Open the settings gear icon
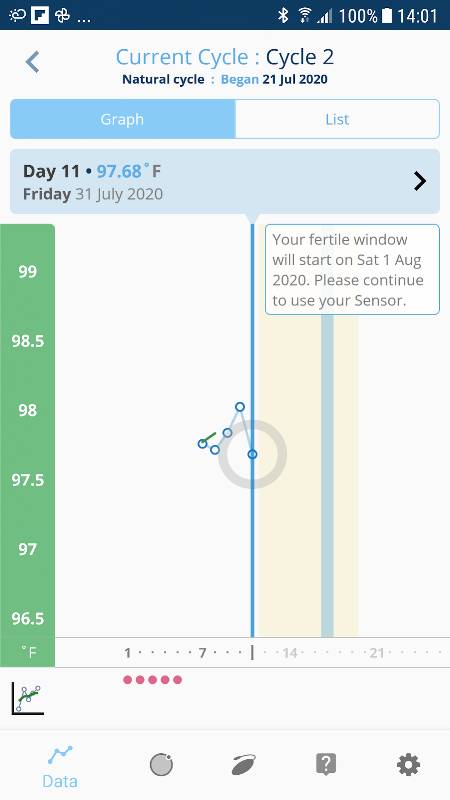Screen dimensions: 450x800 (x=408, y=765)
